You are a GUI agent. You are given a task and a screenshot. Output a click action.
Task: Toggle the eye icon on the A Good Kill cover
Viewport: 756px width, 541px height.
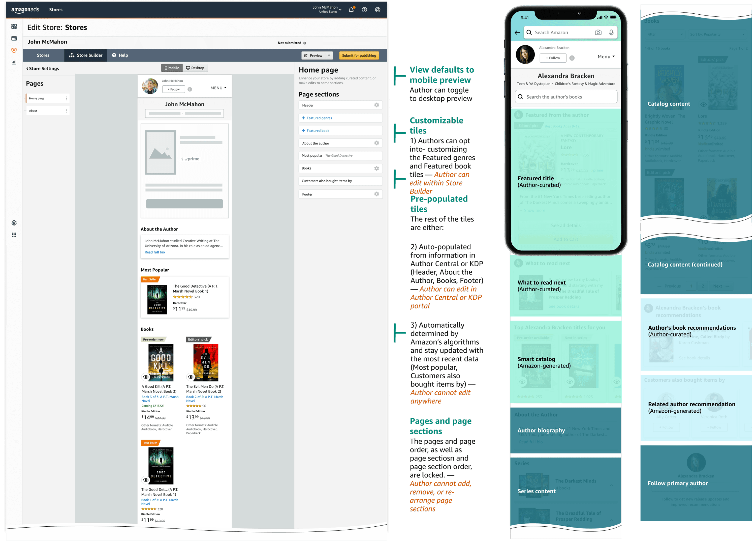[146, 377]
